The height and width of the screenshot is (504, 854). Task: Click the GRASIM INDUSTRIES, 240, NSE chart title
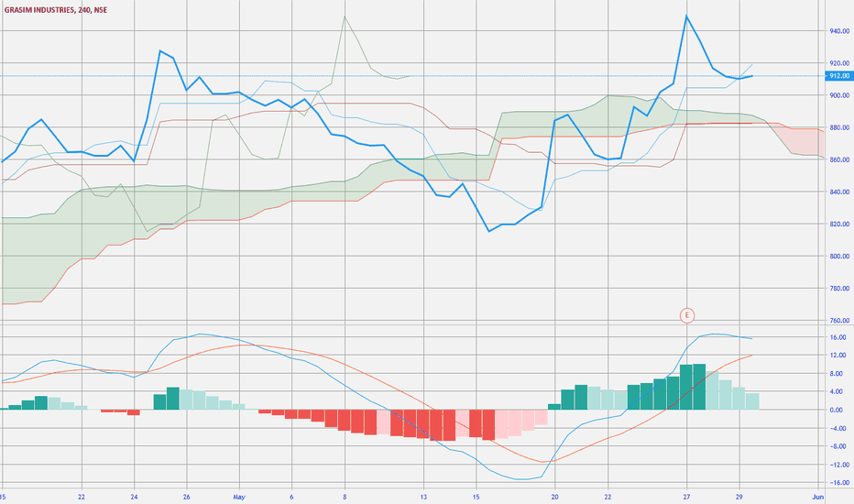pos(56,10)
